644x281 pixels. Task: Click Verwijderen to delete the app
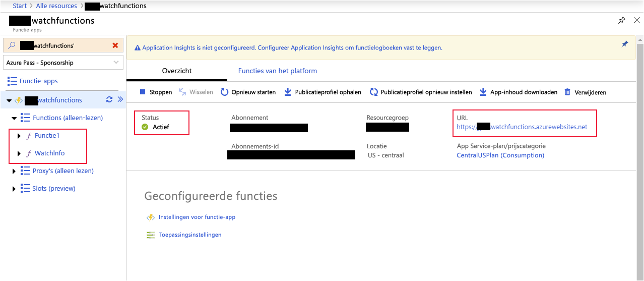coord(585,92)
